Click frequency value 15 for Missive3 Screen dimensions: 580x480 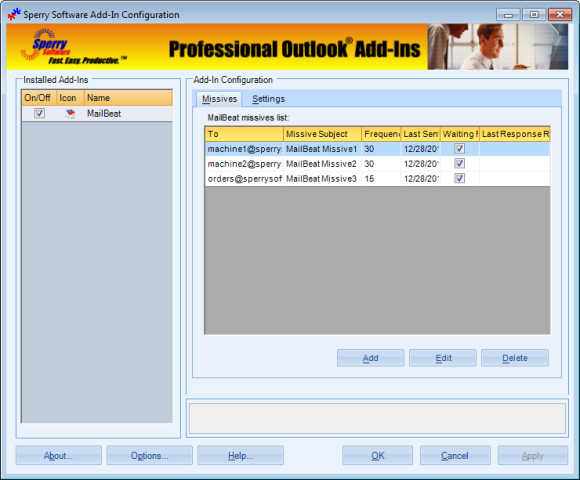coord(381,178)
